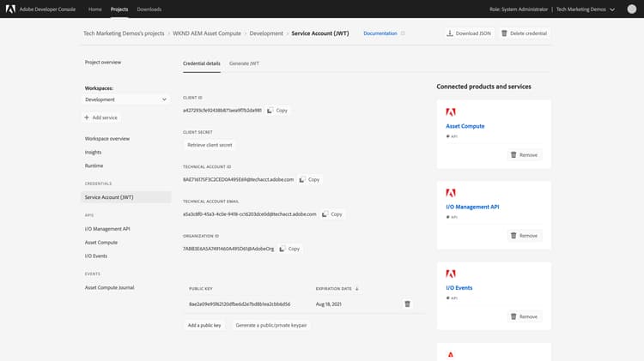The image size is (644, 361).
Task: Click Add a public key button
Action: point(204,325)
